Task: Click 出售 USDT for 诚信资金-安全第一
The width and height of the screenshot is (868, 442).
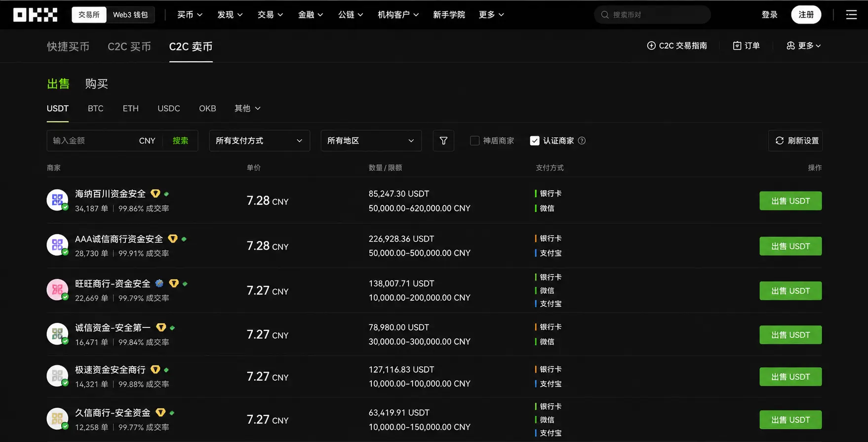Action: pos(790,335)
